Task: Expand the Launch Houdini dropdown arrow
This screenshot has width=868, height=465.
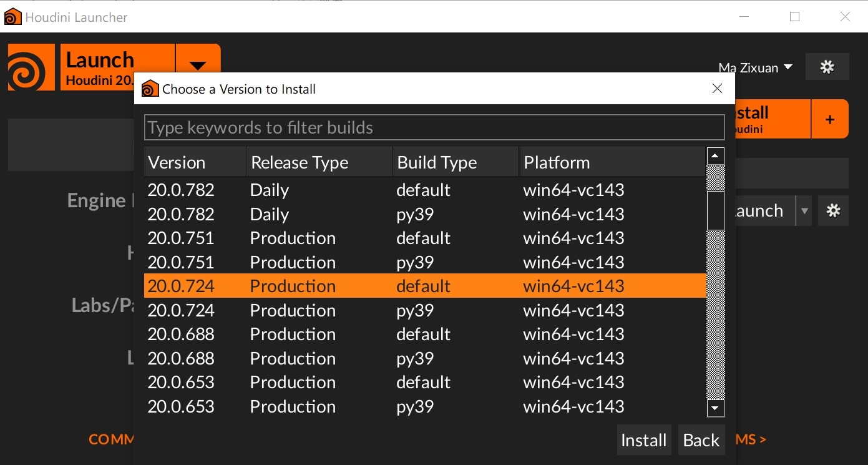Action: point(198,66)
